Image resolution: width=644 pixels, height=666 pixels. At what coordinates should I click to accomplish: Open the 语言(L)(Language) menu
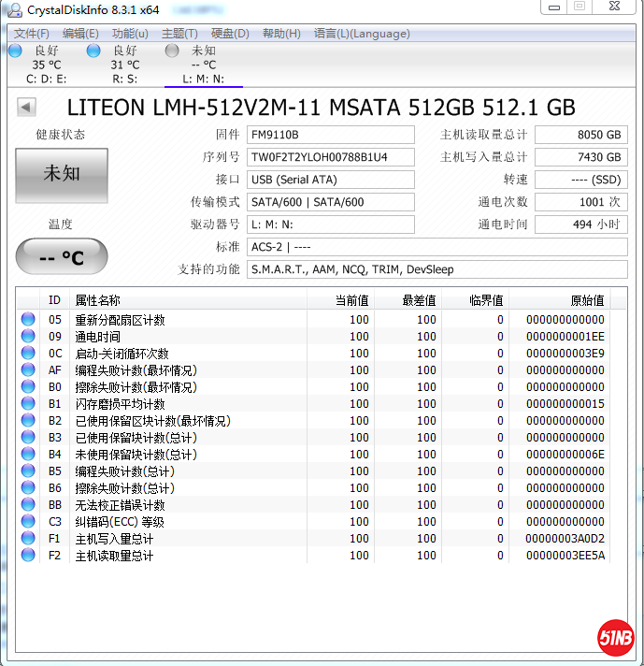[x=362, y=34]
